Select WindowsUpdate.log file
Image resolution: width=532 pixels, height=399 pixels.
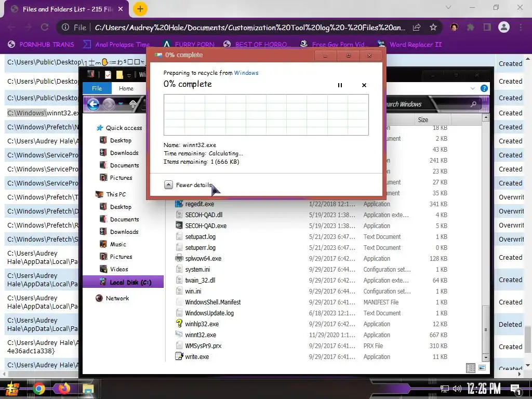209,313
